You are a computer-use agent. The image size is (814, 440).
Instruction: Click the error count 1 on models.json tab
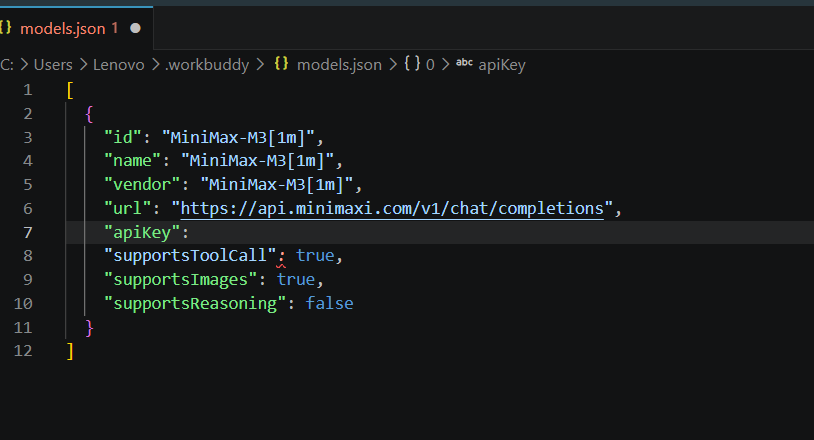(x=115, y=28)
